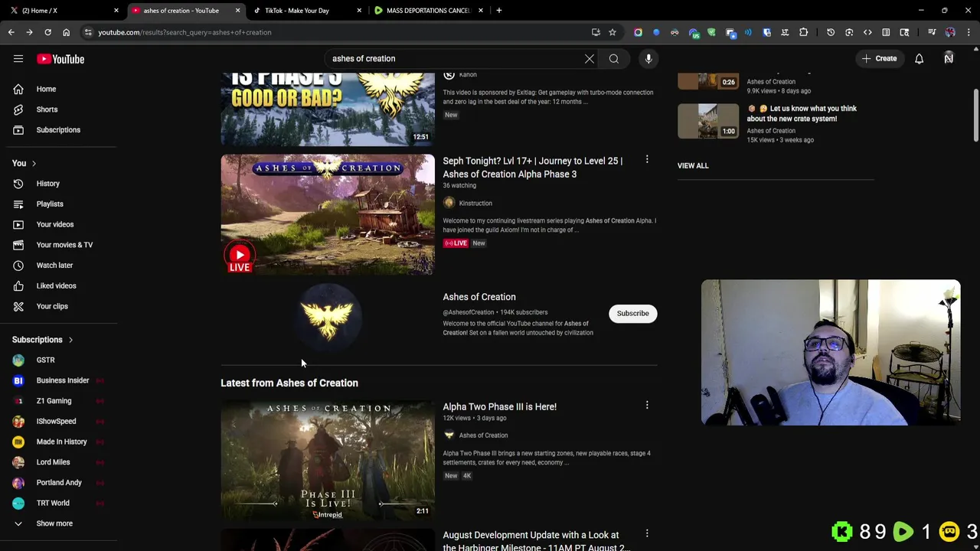Viewport: 980px width, 551px height.
Task: Play the Phase III Is Live thumbnail
Action: (x=328, y=460)
